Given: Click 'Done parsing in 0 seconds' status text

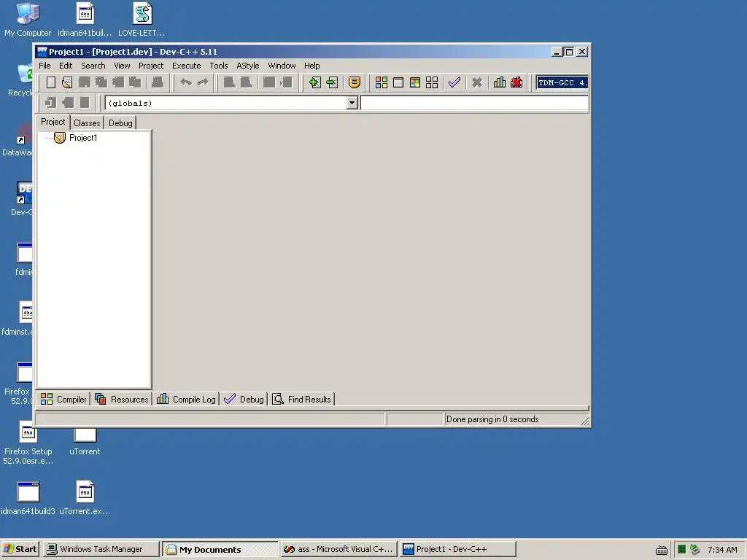Looking at the screenshot, I should [x=492, y=419].
